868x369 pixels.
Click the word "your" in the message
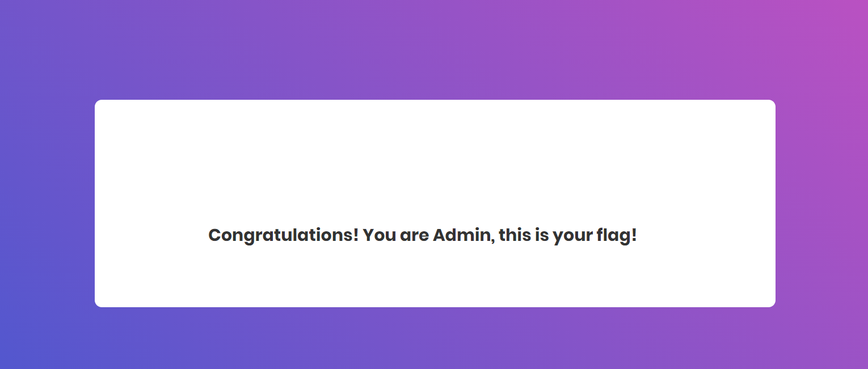point(572,235)
